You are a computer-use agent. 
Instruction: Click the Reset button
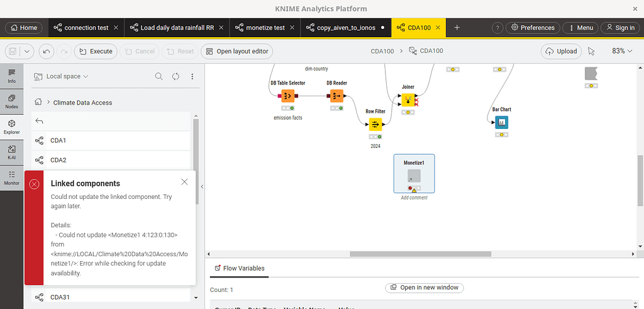(x=179, y=52)
